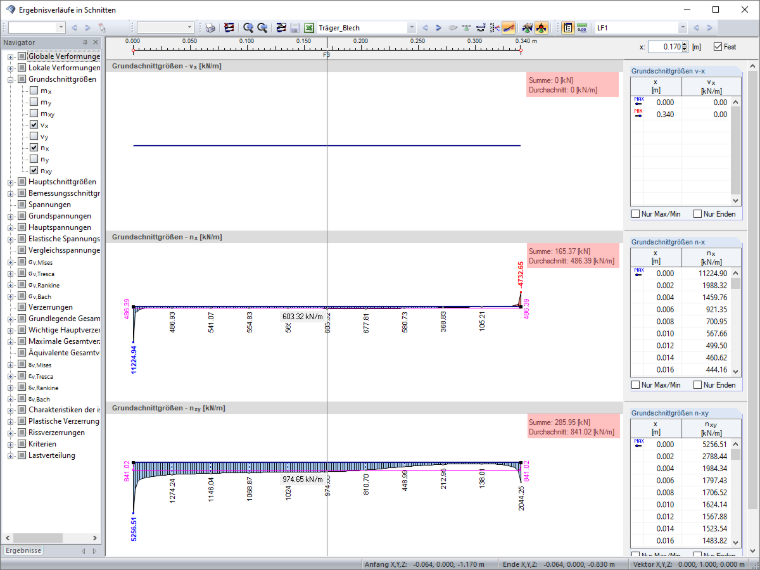Enable the m-xy checkbox in the Navigator

pyautogui.click(x=34, y=113)
